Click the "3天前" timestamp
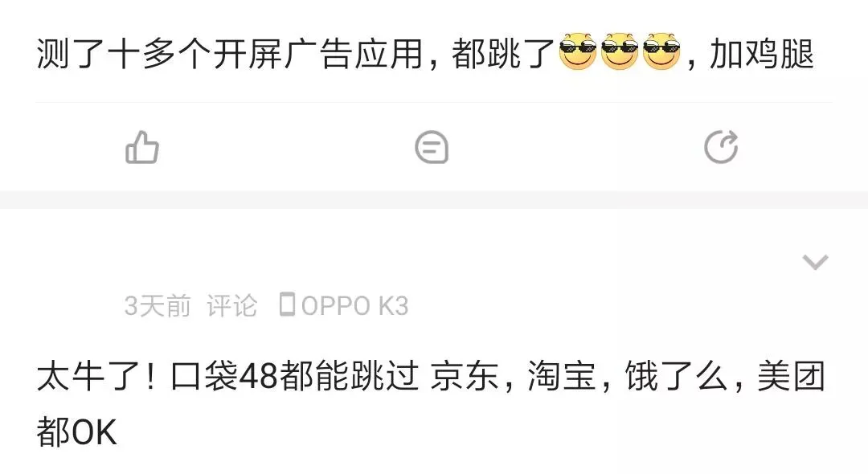Screen dimensions: 868x474 click(x=158, y=306)
